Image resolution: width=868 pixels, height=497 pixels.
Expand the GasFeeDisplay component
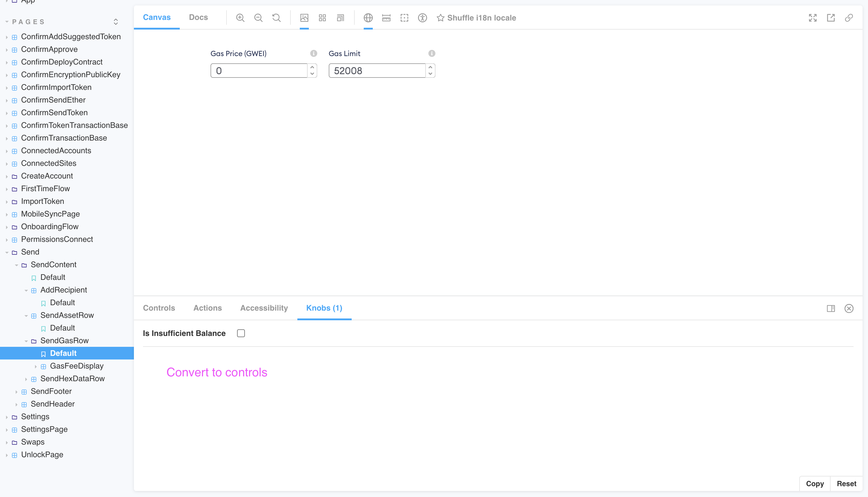point(36,366)
